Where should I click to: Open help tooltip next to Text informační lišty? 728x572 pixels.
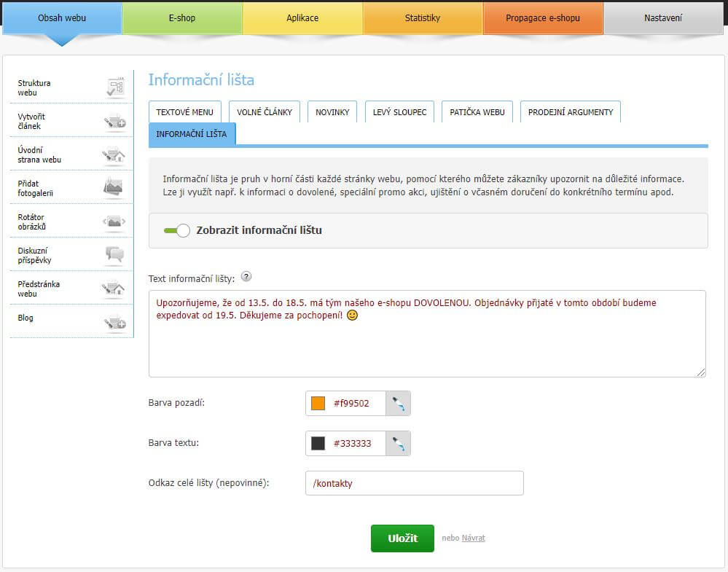click(x=246, y=276)
